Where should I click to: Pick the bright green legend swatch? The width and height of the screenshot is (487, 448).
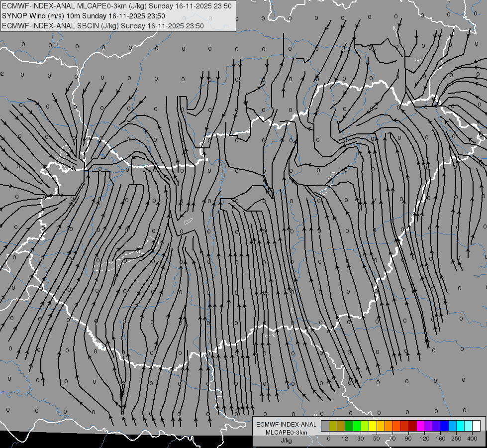click(x=357, y=426)
